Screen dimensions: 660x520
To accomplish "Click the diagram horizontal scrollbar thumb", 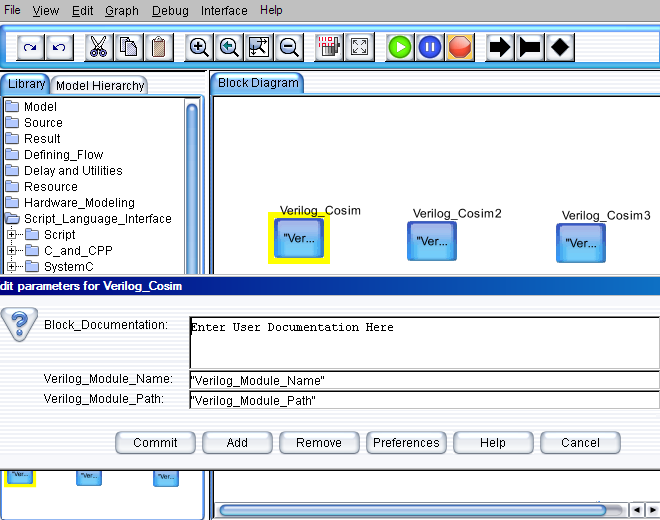I will click(412, 510).
